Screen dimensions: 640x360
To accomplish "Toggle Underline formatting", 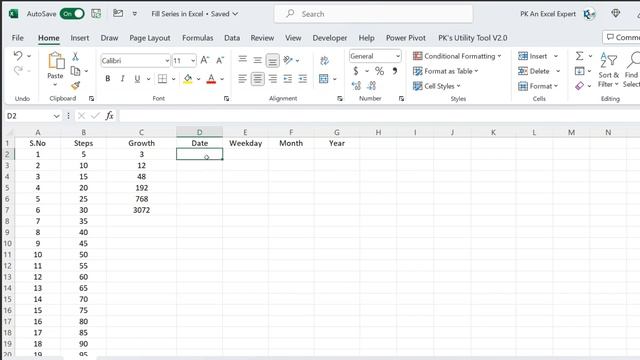I will [x=137, y=78].
